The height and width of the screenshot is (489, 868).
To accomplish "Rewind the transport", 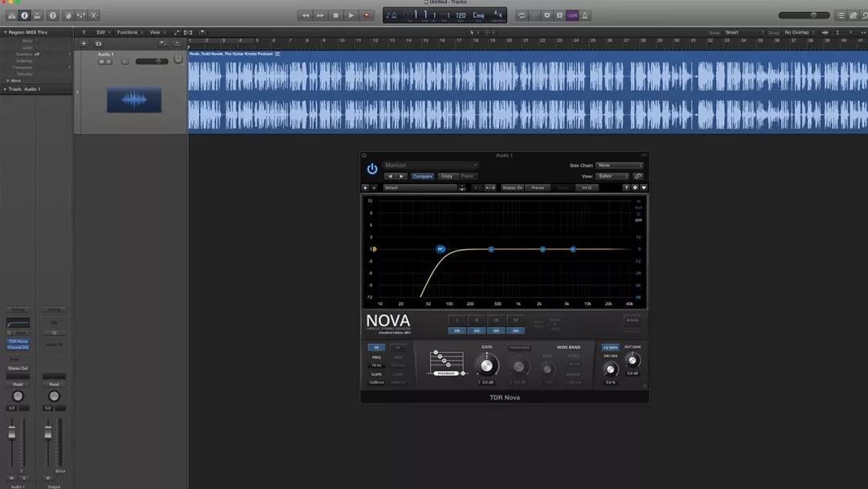I will (305, 15).
